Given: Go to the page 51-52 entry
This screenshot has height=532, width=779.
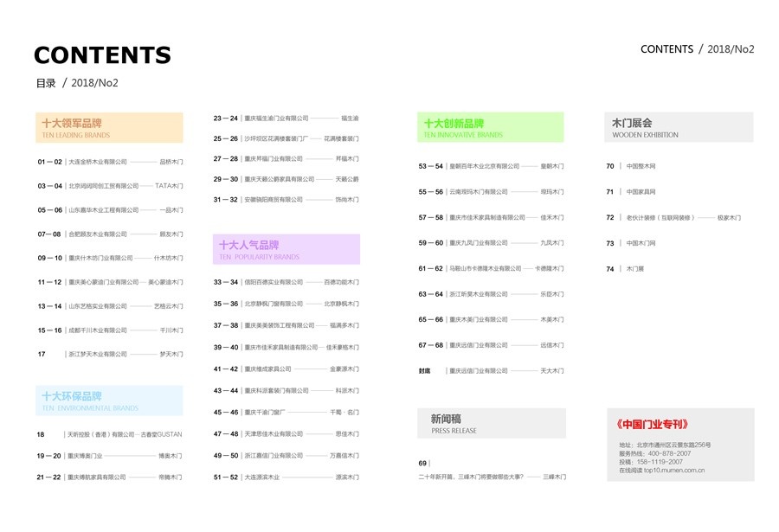Looking at the screenshot, I should pyautogui.click(x=286, y=478).
